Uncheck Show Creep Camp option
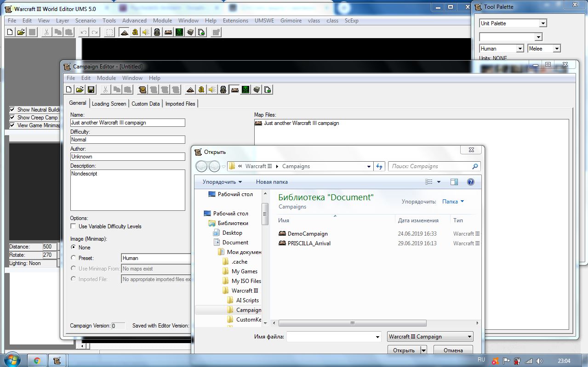588x367 pixels. tap(12, 118)
